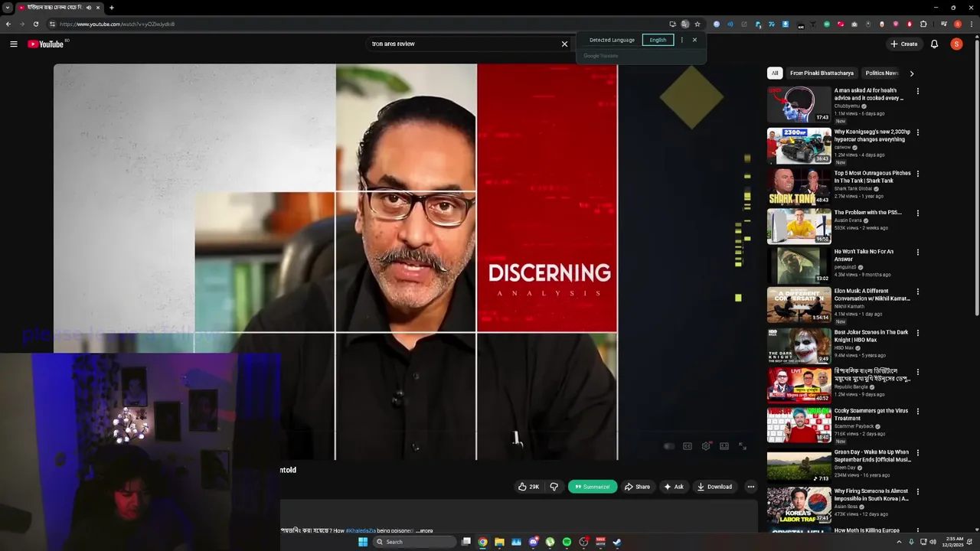Viewport: 980px width, 551px height.
Task: Expand description with '...more'
Action: (x=424, y=530)
